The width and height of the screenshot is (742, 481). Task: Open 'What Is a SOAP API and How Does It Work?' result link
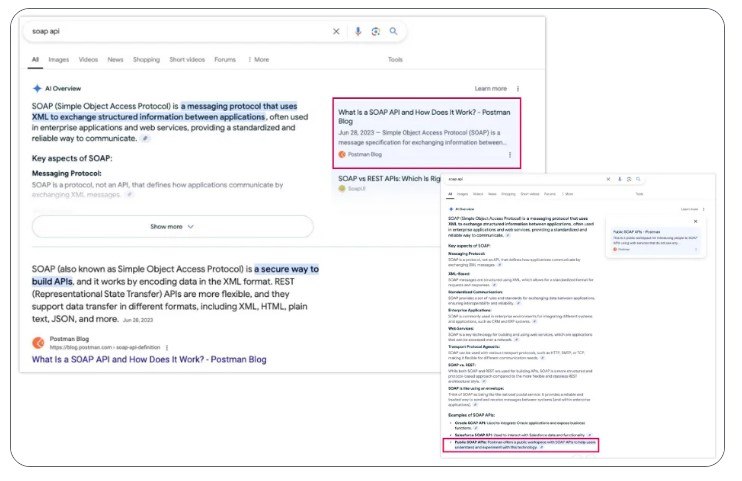pyautogui.click(x=149, y=359)
